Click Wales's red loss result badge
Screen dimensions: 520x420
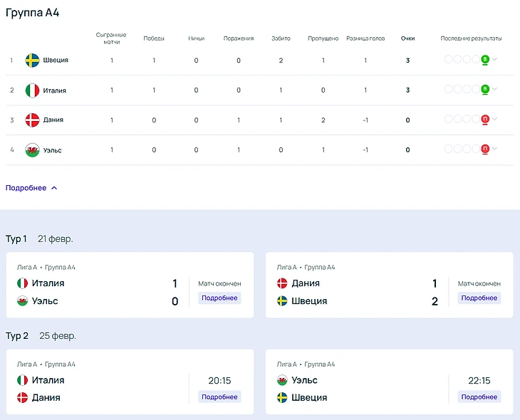pyautogui.click(x=485, y=149)
